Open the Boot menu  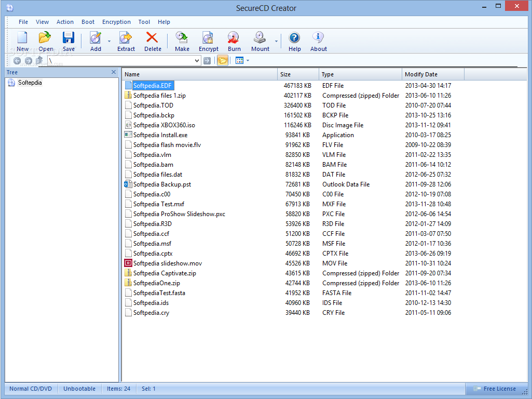point(88,22)
